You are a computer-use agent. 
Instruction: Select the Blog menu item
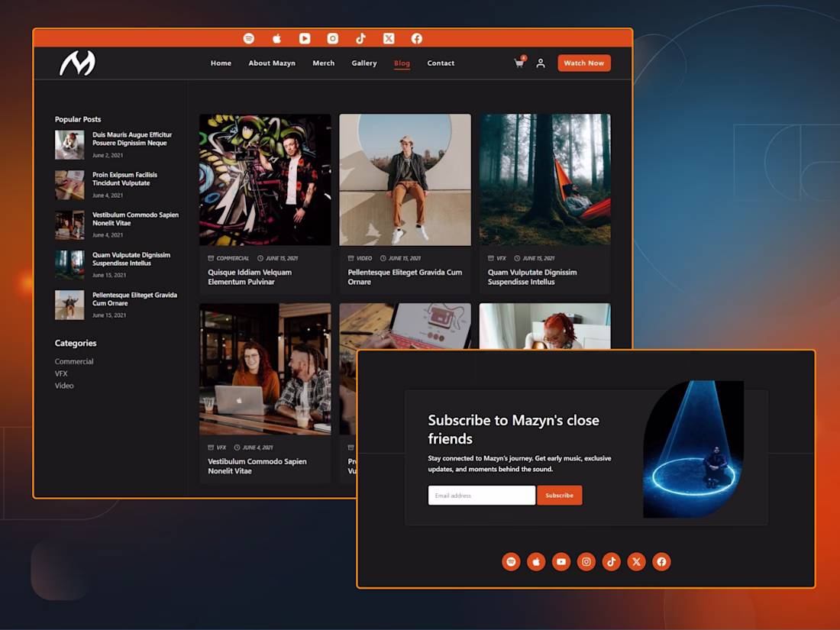402,63
